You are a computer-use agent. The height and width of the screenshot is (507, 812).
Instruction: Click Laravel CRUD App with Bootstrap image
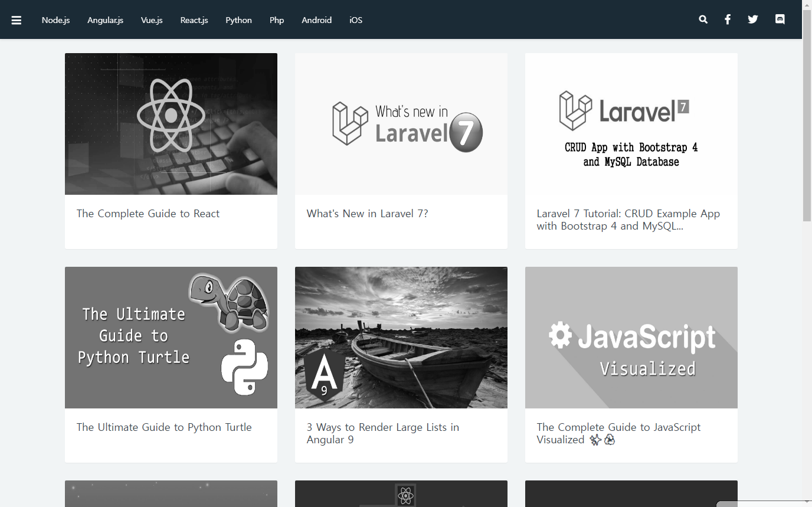click(631, 124)
